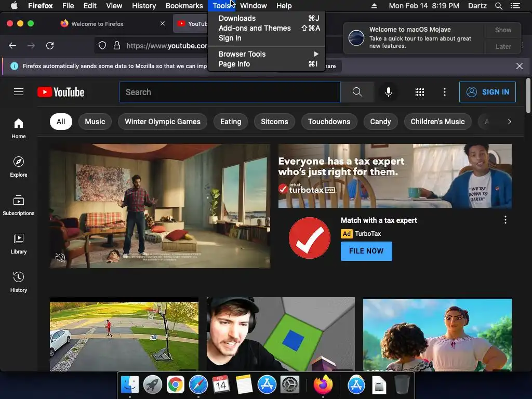The image size is (532, 399).
Task: Select the Eating category chip
Action: click(x=231, y=122)
